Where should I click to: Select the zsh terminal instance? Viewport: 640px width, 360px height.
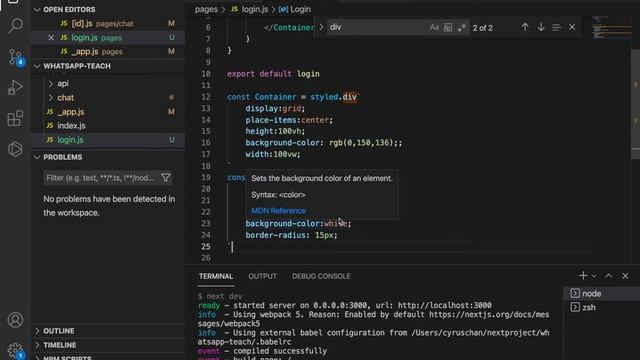[602, 307]
